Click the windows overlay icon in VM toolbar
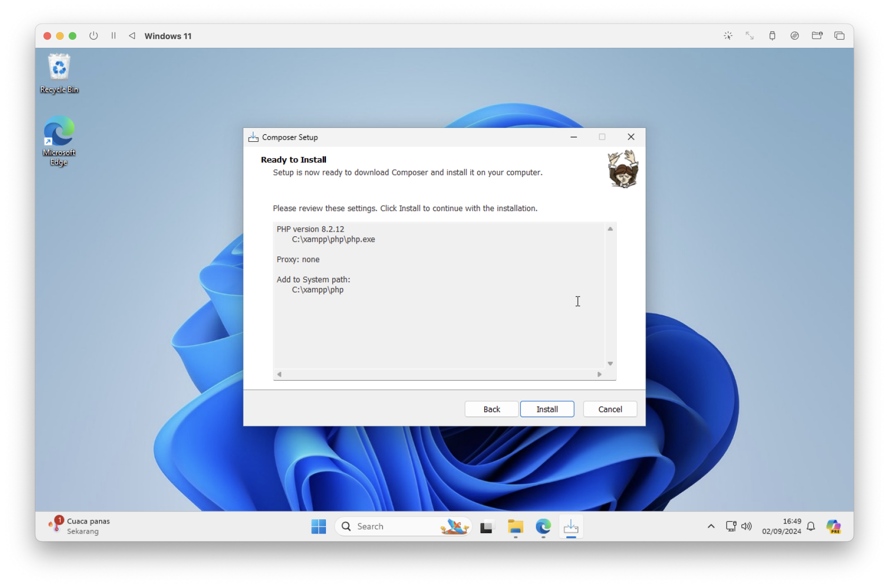This screenshot has width=889, height=588. [839, 35]
